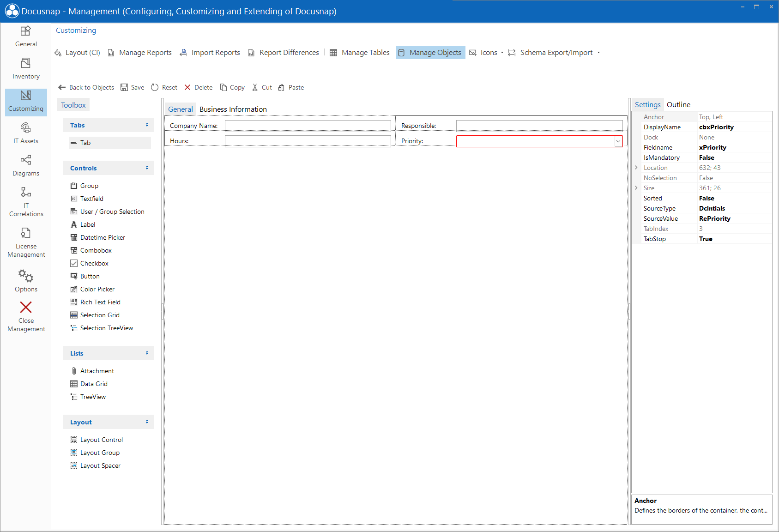Switch to Business Information tab
The width and height of the screenshot is (779, 532).
pos(233,109)
